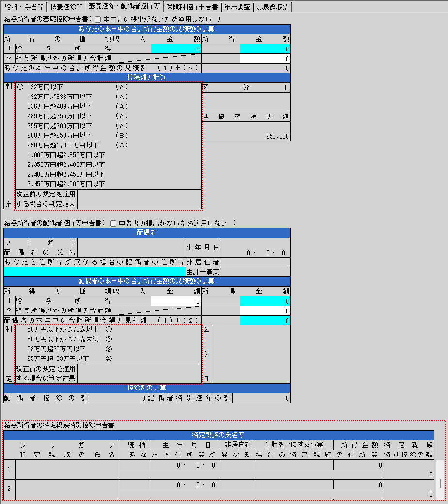
Task: Click your 給与所得以外の所得 amount field
Action: pos(265,59)
